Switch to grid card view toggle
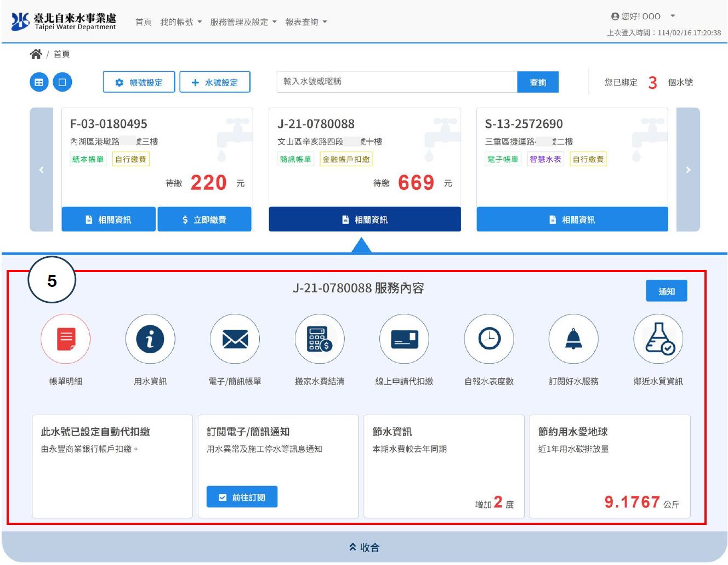728x565 pixels. point(39,82)
